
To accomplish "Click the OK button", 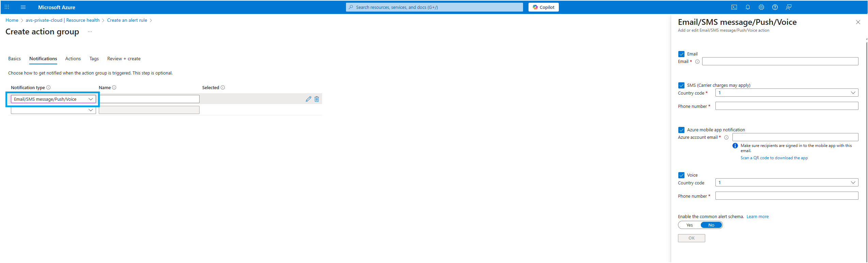I will pos(692,238).
